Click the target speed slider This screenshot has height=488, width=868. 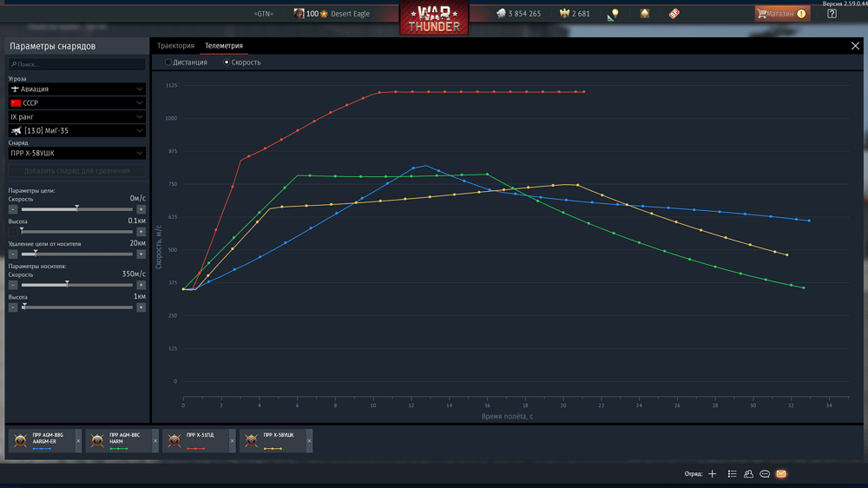(77, 209)
